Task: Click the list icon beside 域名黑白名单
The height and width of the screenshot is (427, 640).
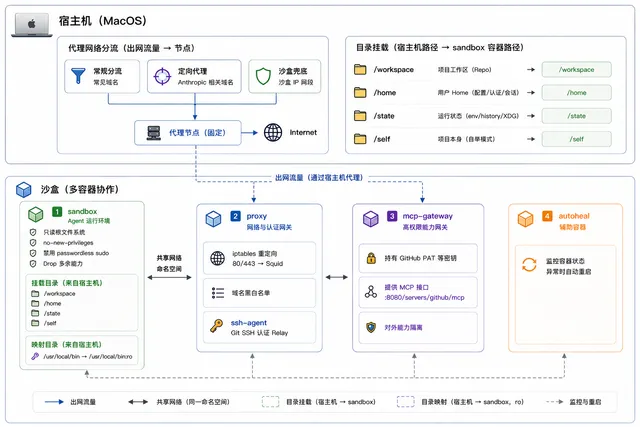Action: [218, 293]
